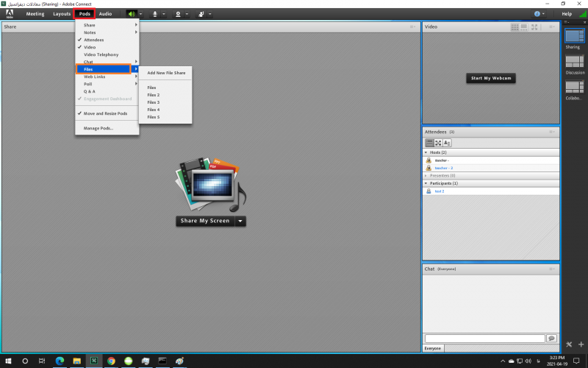Click the webcam icon in top toolbar
The height and width of the screenshot is (368, 588).
tap(178, 14)
